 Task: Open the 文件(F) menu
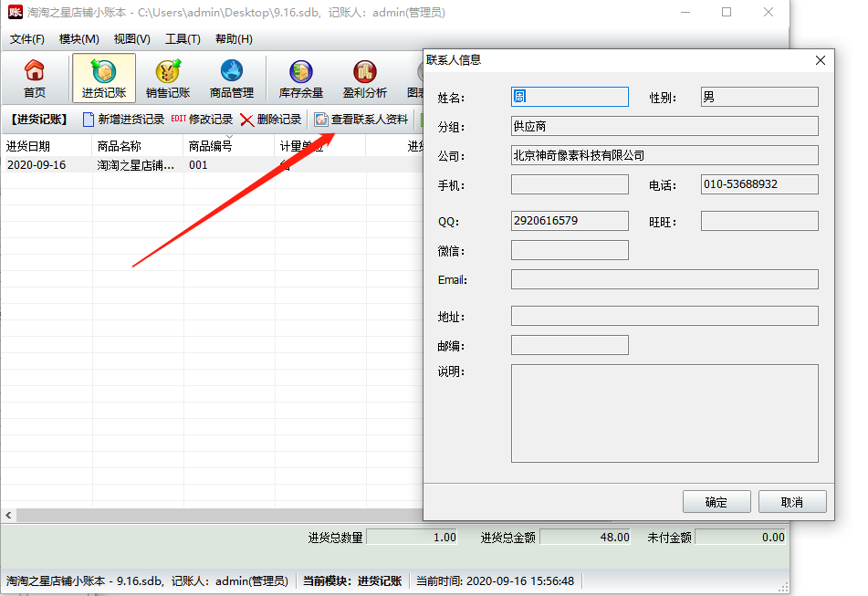tap(27, 39)
